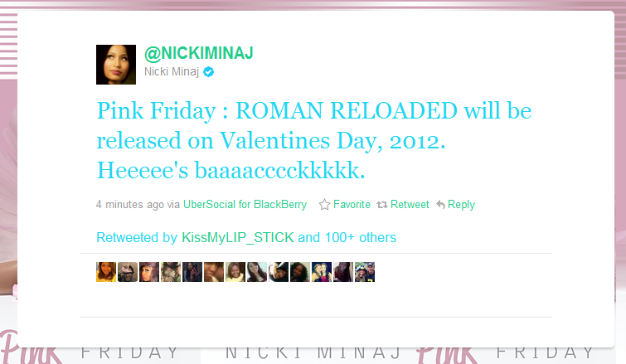Open the @NICKIMINAJ username link

click(198, 53)
